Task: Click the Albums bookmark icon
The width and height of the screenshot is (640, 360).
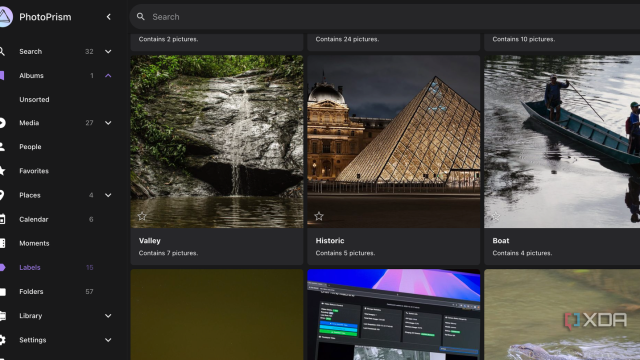Action: [2, 76]
